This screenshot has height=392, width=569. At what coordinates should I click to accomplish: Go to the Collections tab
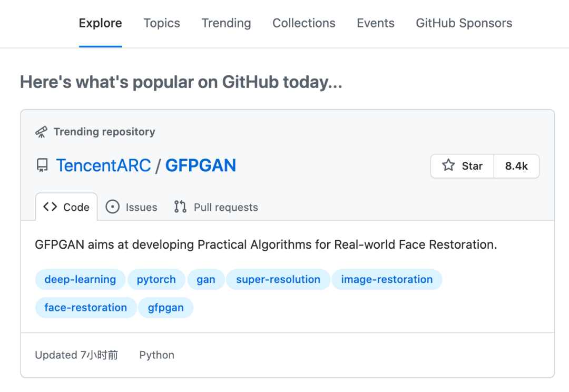(304, 23)
